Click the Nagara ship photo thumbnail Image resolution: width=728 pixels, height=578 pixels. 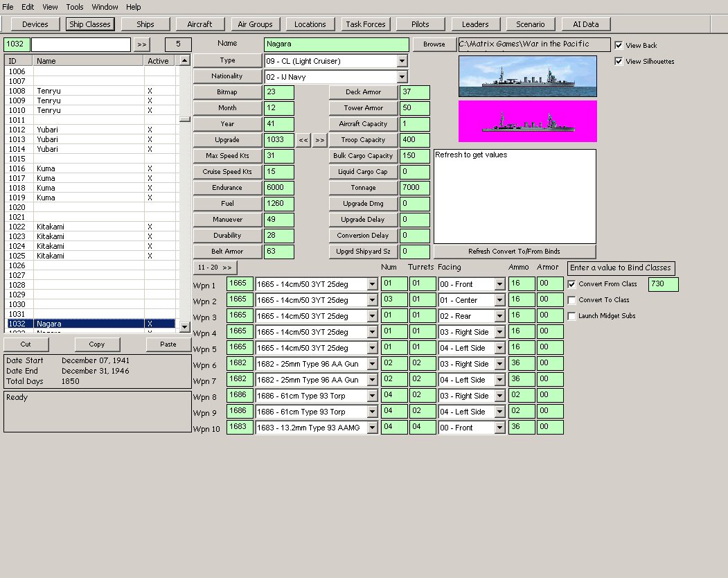point(527,76)
